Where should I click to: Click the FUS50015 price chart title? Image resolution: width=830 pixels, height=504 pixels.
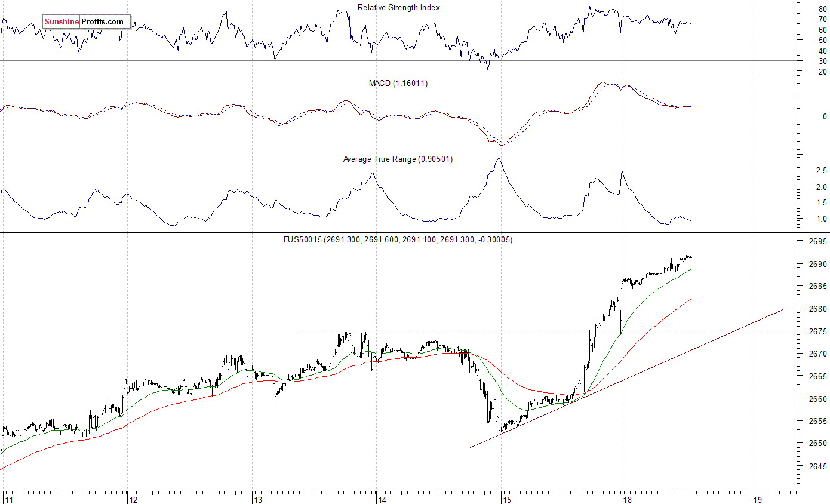coord(398,240)
